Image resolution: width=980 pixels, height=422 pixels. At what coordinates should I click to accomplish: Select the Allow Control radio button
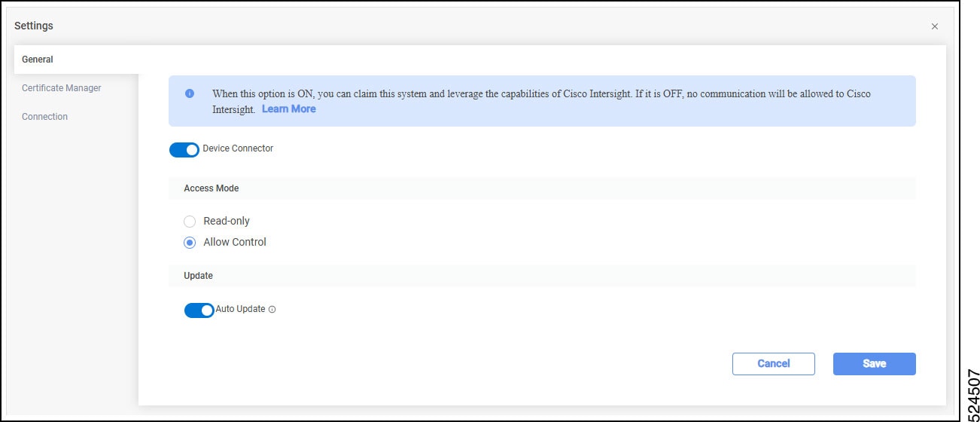[190, 243]
